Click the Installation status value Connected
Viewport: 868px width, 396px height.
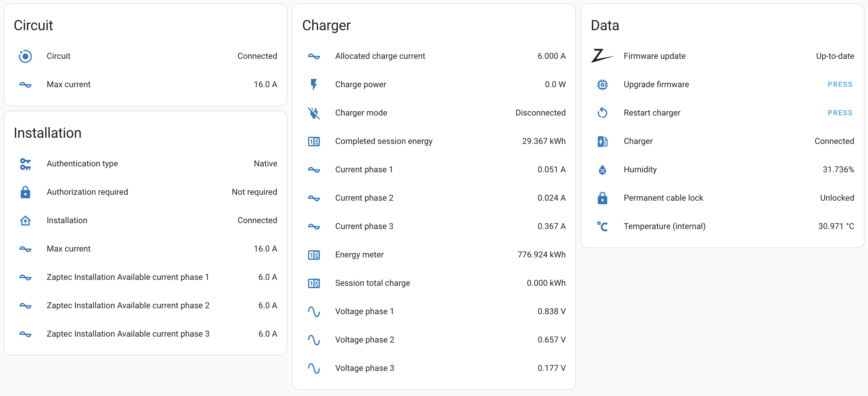pos(257,220)
